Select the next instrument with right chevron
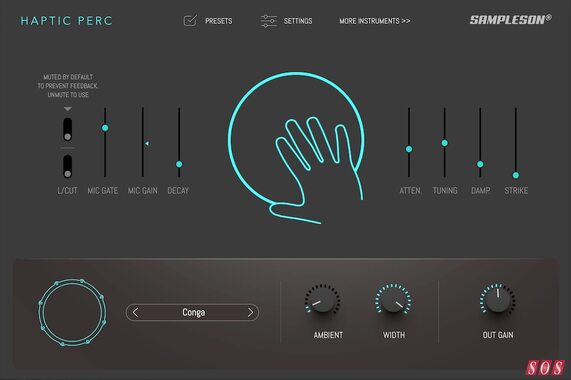This screenshot has width=571, height=380. (250, 312)
